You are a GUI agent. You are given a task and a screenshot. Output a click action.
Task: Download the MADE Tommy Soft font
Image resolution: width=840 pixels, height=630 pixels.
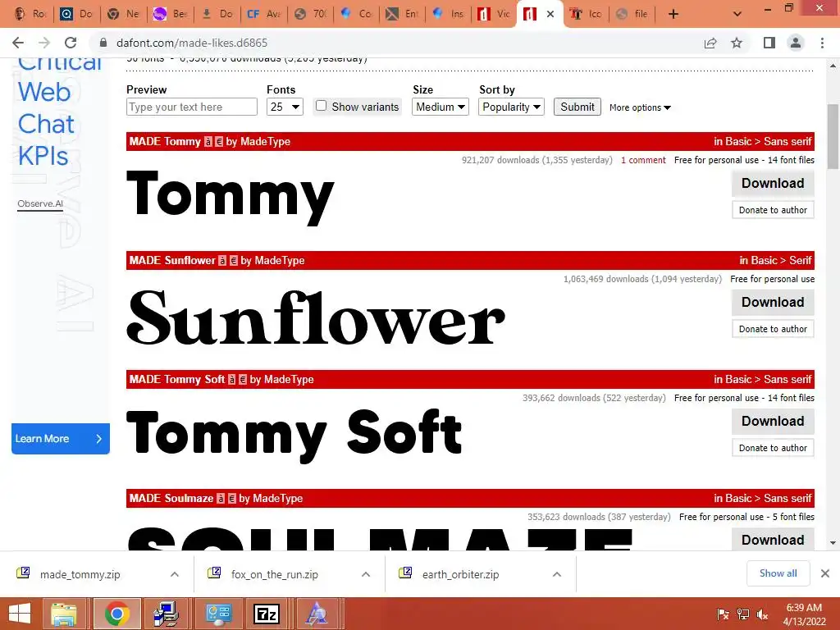tap(773, 421)
